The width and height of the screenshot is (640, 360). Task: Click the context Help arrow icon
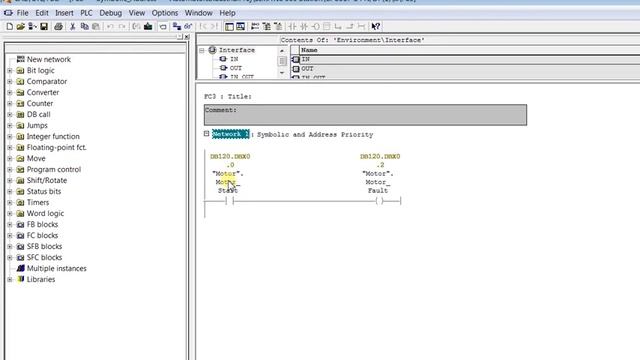376,27
